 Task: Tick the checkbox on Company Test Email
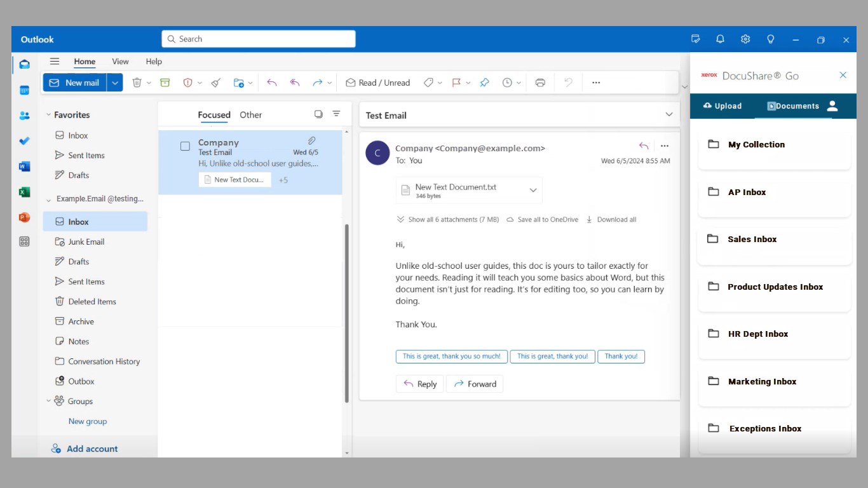pyautogui.click(x=185, y=146)
